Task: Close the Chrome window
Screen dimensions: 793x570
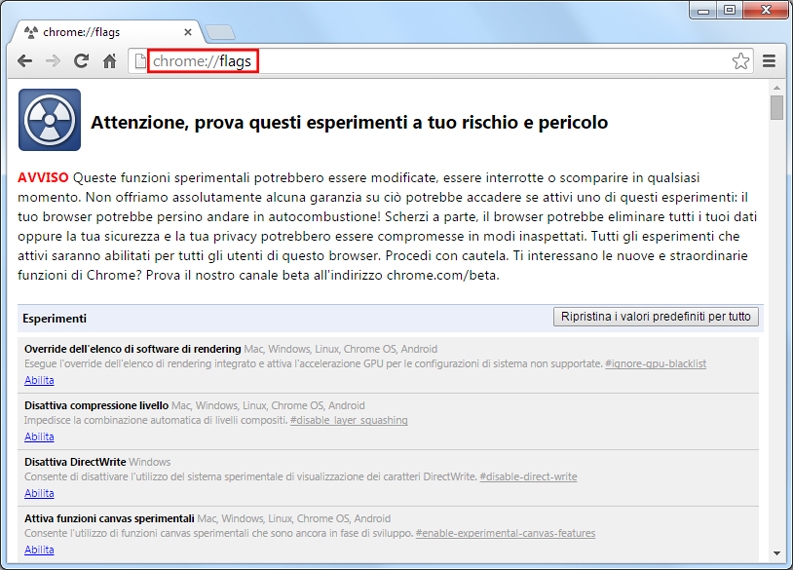Action: (766, 10)
